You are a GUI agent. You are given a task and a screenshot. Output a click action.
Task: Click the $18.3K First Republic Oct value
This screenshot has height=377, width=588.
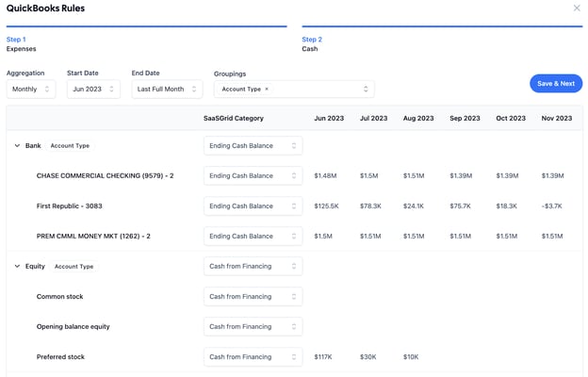[506, 206]
